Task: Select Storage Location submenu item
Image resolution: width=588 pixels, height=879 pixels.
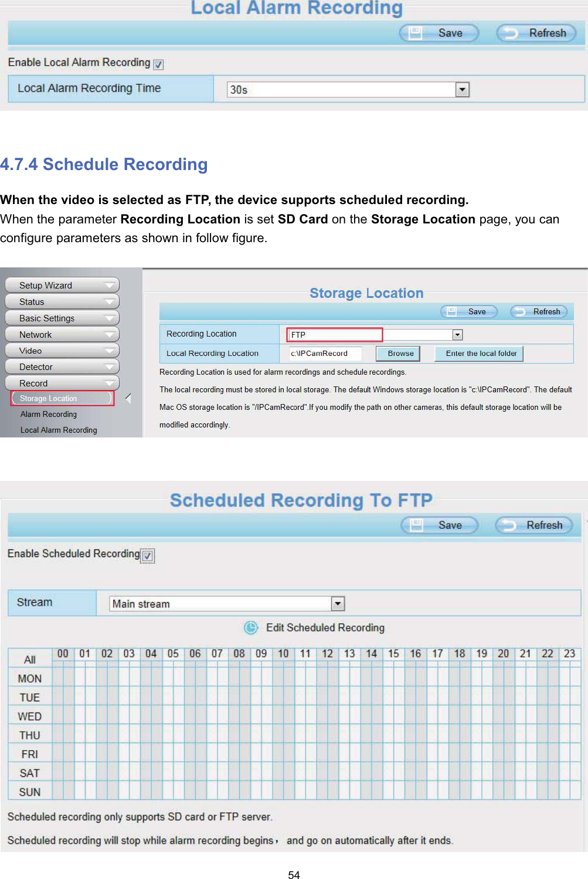Action: [x=62, y=398]
